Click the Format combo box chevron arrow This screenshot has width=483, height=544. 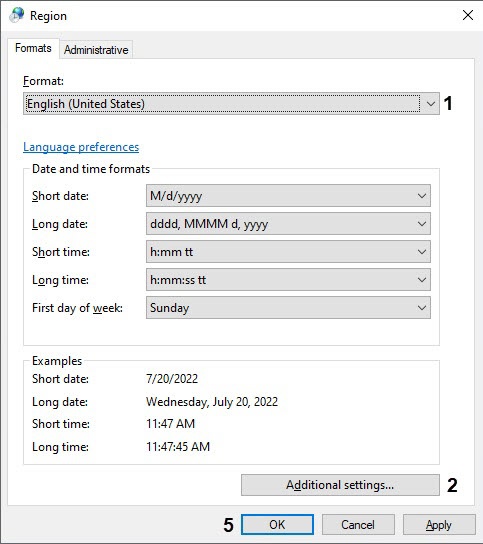point(430,104)
